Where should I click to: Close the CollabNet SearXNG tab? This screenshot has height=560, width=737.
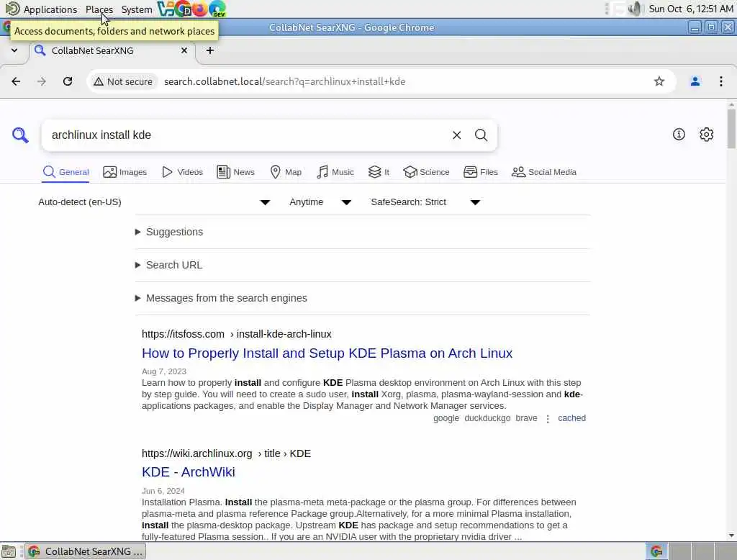click(184, 50)
